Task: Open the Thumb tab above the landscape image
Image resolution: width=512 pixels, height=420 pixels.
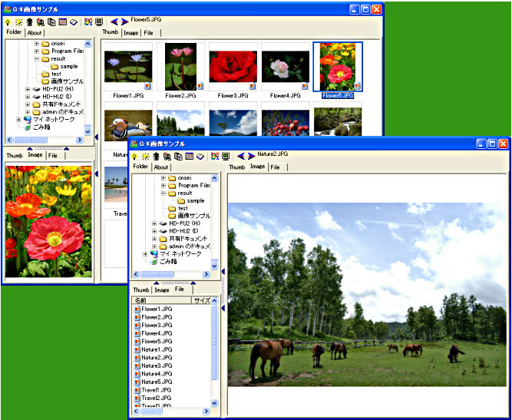Action: 236,167
